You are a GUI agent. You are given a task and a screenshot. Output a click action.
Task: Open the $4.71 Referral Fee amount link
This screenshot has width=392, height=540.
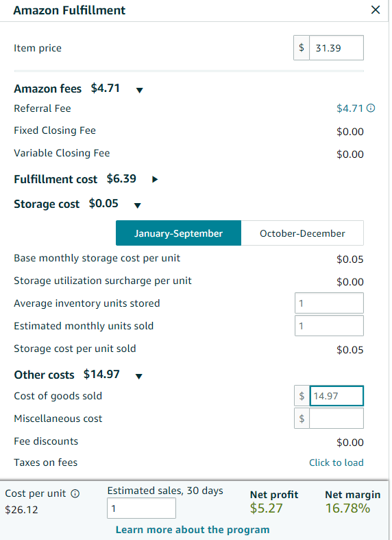350,108
